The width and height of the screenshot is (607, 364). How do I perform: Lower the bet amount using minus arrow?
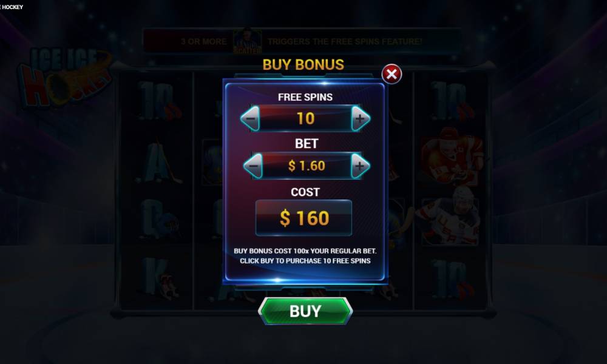coord(253,166)
